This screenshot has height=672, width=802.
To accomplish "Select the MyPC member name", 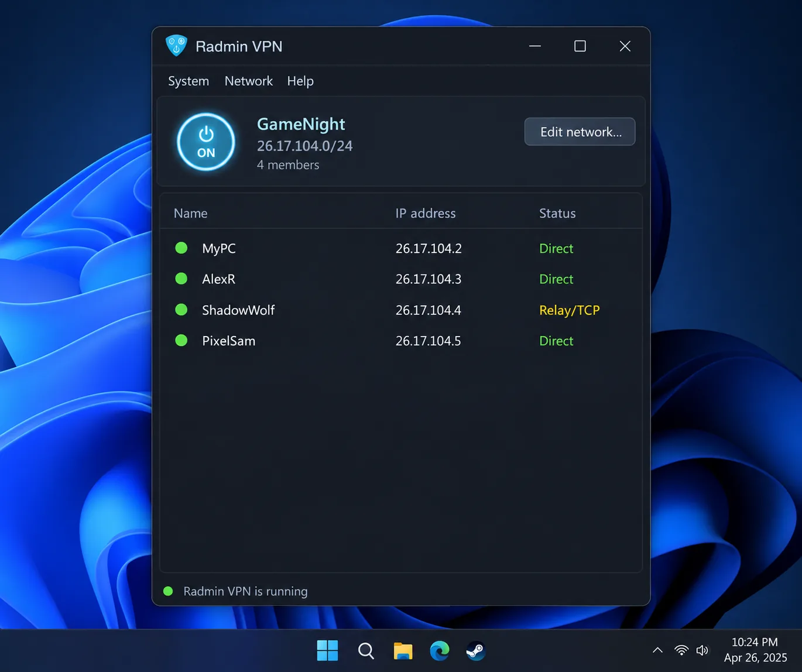I will coord(219,248).
